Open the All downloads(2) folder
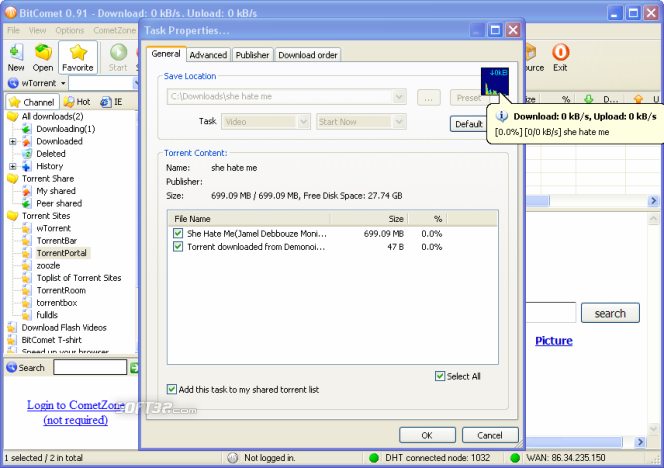 (x=53, y=116)
